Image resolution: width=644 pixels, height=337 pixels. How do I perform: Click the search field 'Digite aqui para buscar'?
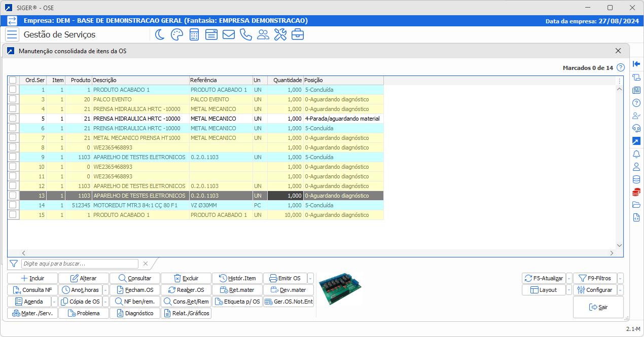pos(80,264)
